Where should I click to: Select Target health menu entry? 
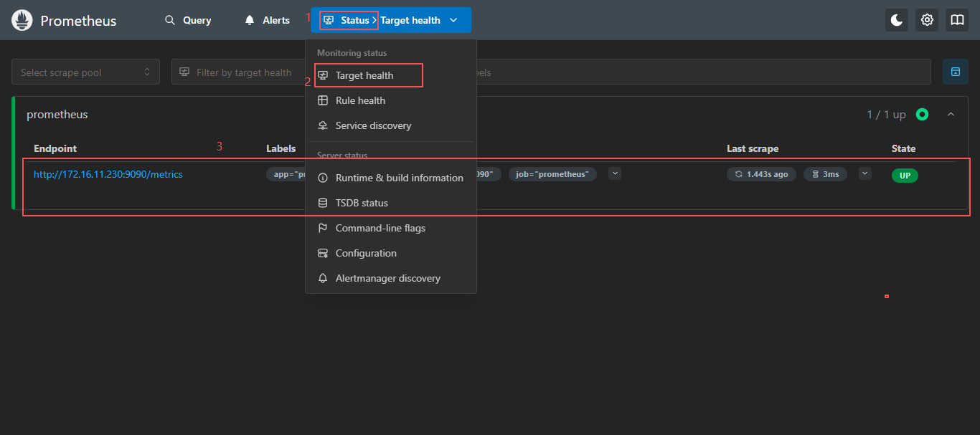tap(364, 75)
